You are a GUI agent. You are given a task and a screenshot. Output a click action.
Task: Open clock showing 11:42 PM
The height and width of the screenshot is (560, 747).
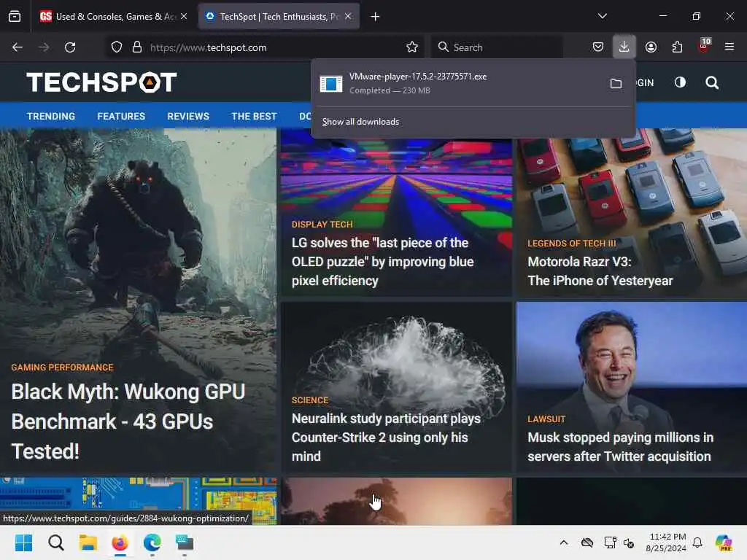[x=666, y=542]
